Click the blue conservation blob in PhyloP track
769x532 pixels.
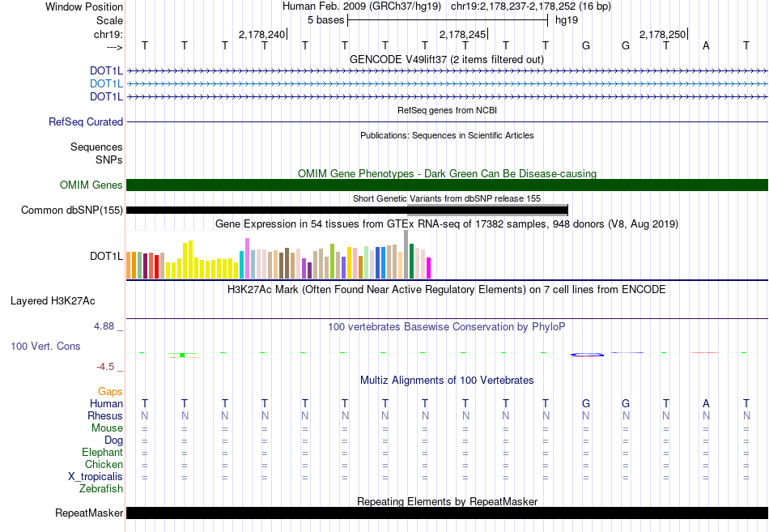click(x=587, y=355)
